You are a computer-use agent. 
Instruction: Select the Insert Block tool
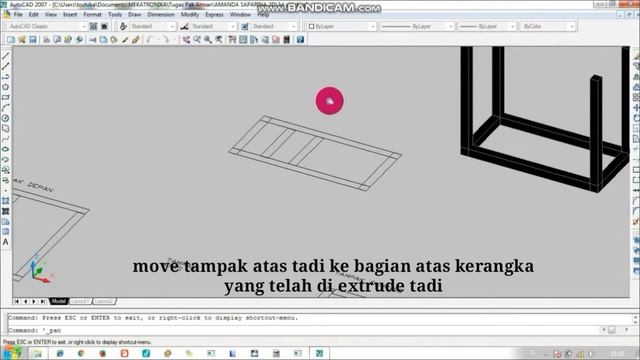point(6,170)
